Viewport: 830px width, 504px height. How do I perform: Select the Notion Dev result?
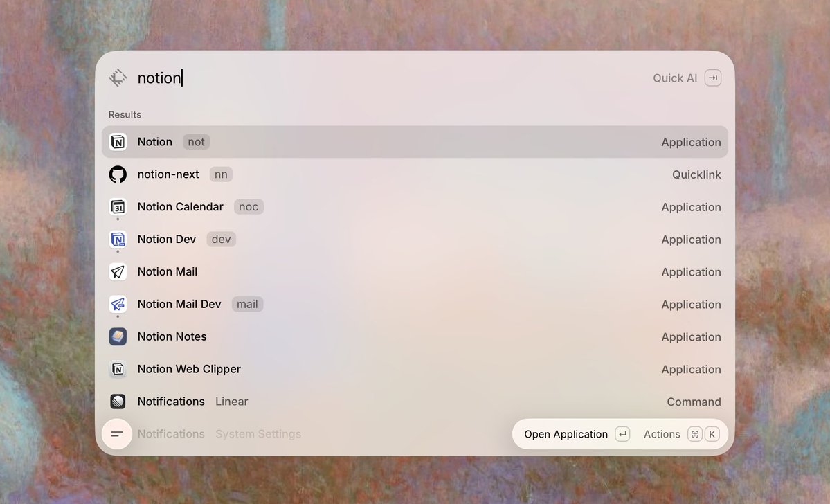click(x=415, y=240)
